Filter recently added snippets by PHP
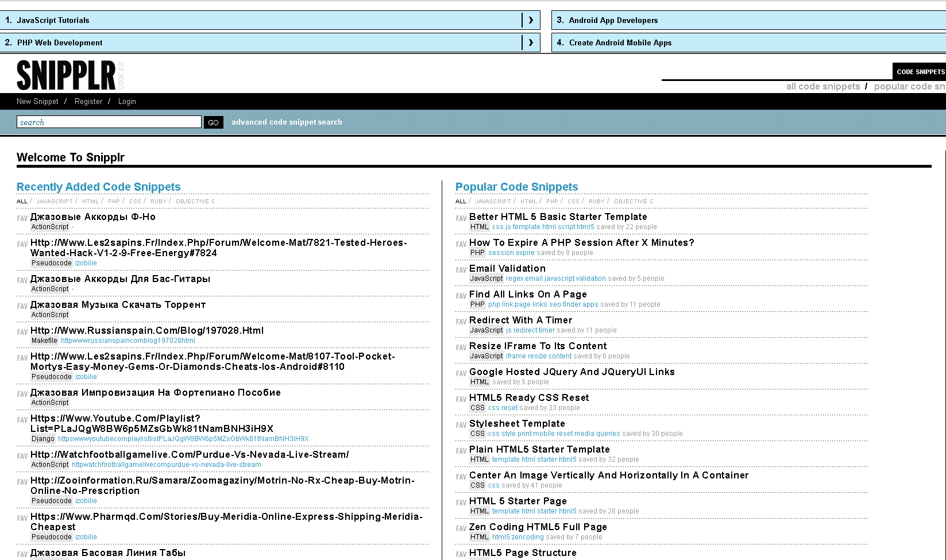 (x=114, y=202)
